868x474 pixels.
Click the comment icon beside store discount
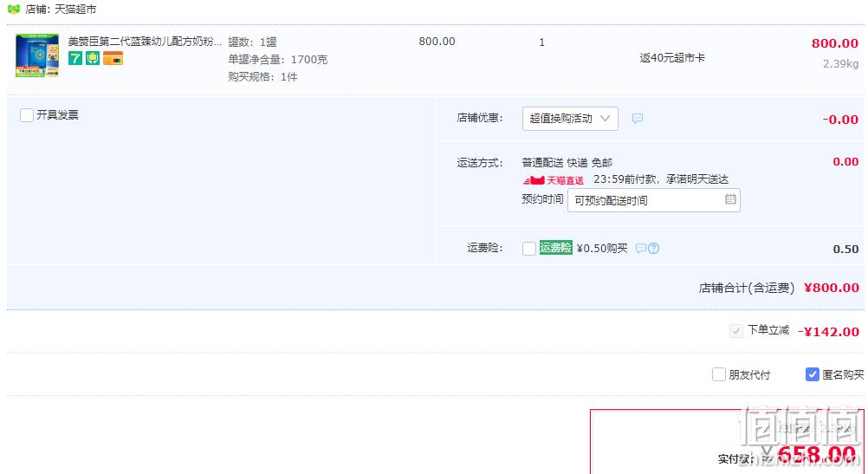click(638, 119)
